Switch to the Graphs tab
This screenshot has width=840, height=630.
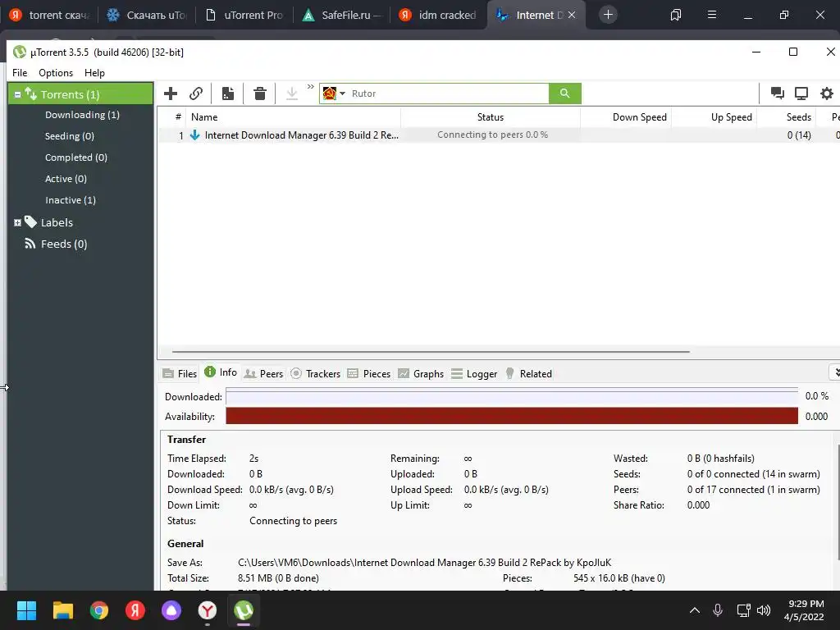[421, 374]
